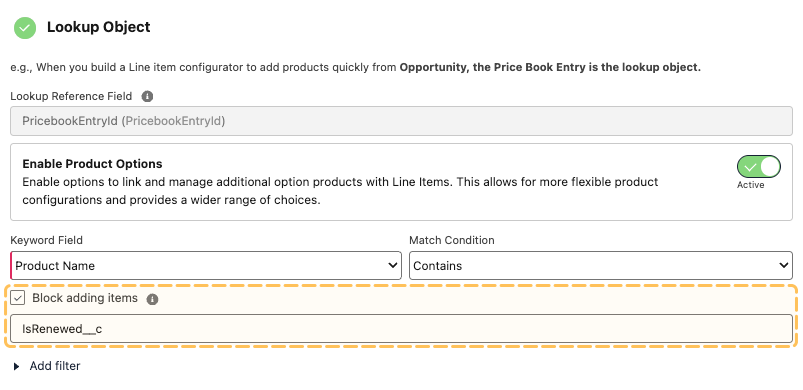Viewport: 803px width, 390px height.
Task: Click the IsRenewed__c input field
Action: [402, 329]
